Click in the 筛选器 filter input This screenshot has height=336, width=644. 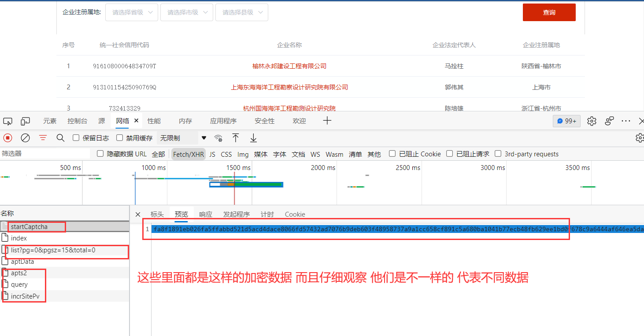tap(45, 154)
